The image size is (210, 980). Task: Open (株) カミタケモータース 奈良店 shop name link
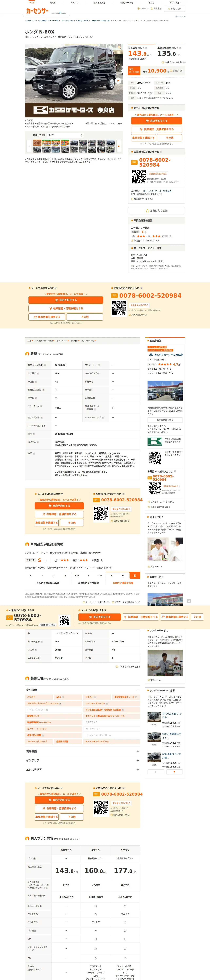165,355
